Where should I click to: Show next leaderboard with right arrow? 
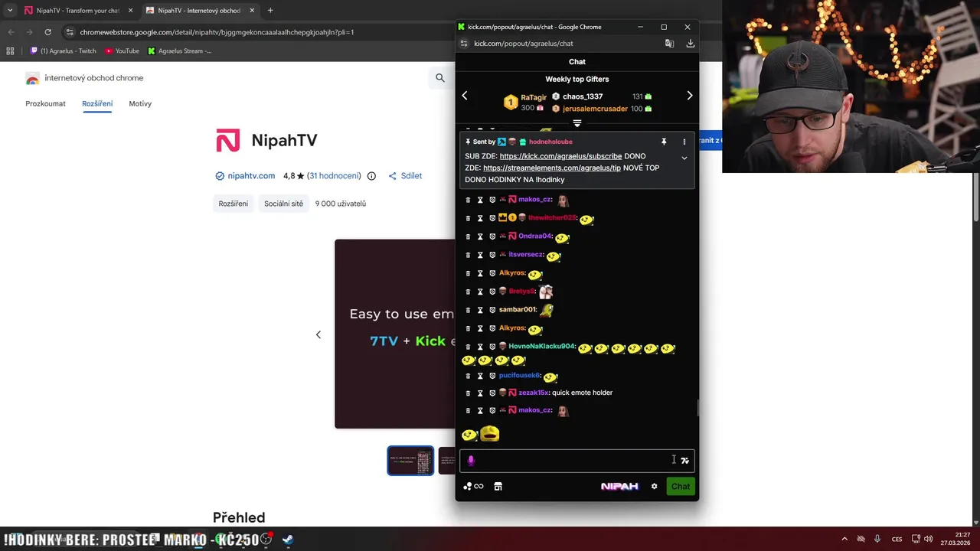690,96
